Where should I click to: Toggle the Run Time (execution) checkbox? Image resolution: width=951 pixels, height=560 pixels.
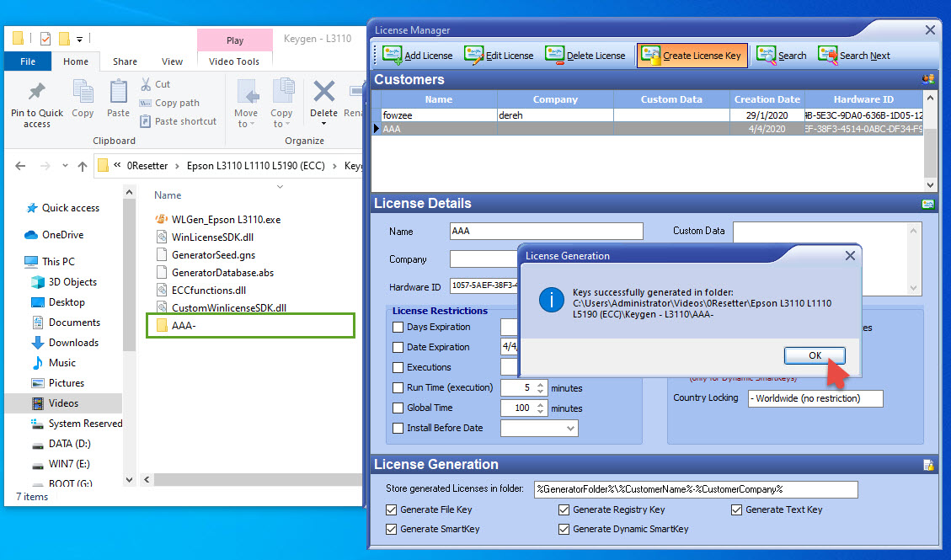coord(398,388)
